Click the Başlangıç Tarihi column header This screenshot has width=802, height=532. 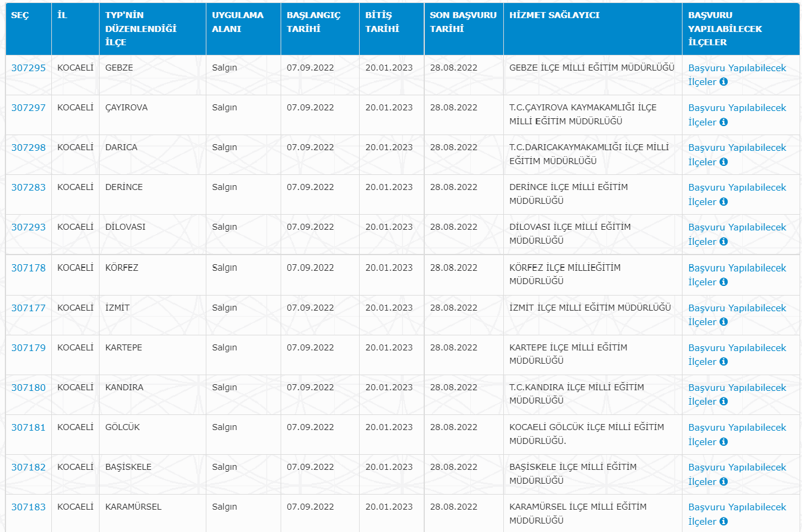(313, 22)
